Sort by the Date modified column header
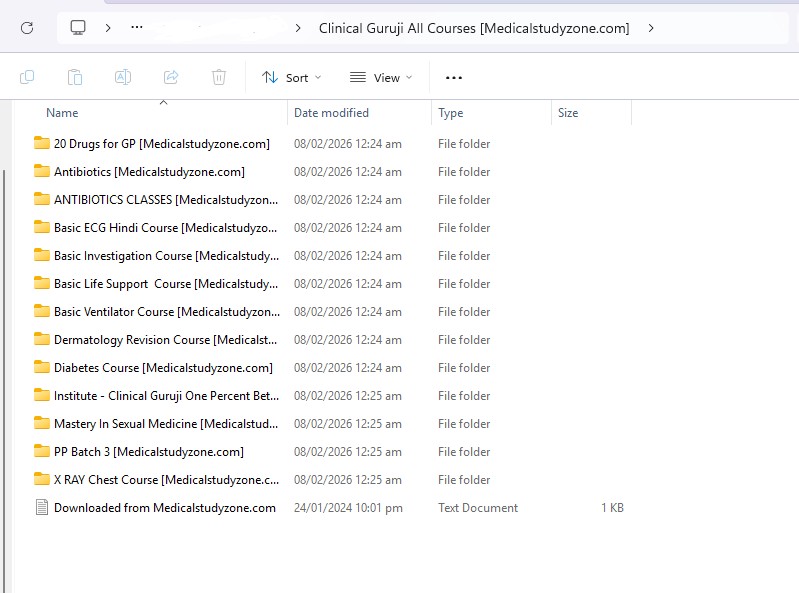Image resolution: width=799 pixels, height=593 pixels. pos(331,113)
